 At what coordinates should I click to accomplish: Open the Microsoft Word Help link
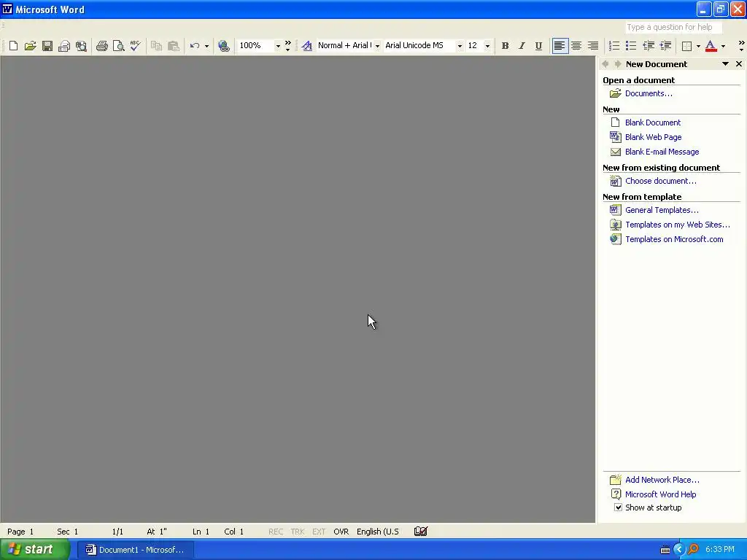tap(660, 494)
